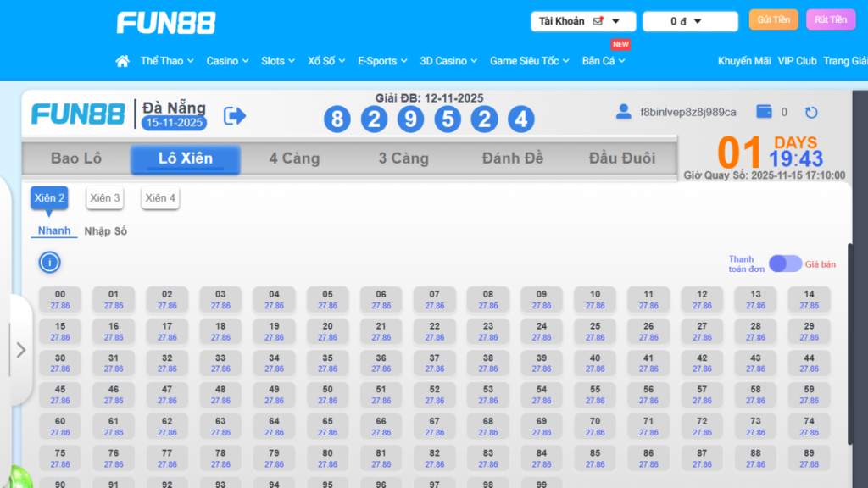This screenshot has width=868, height=488.
Task: Select the Xiên 3 option
Action: [104, 197]
